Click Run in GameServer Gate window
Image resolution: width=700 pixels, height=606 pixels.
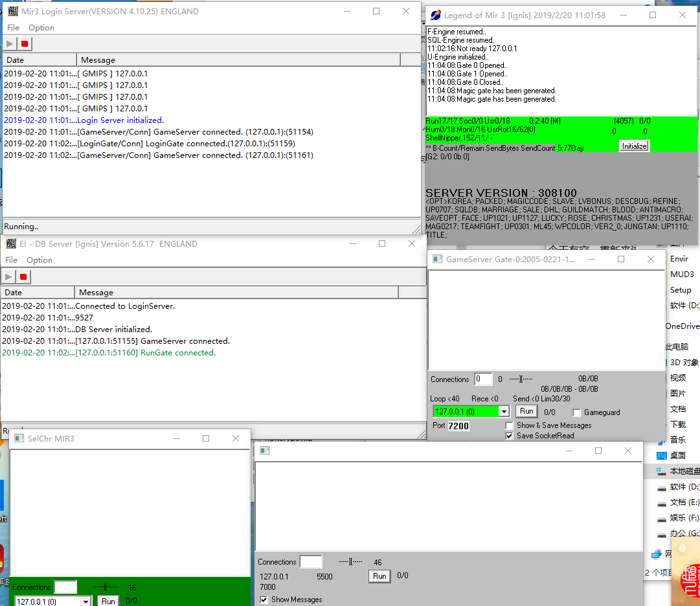pos(527,411)
